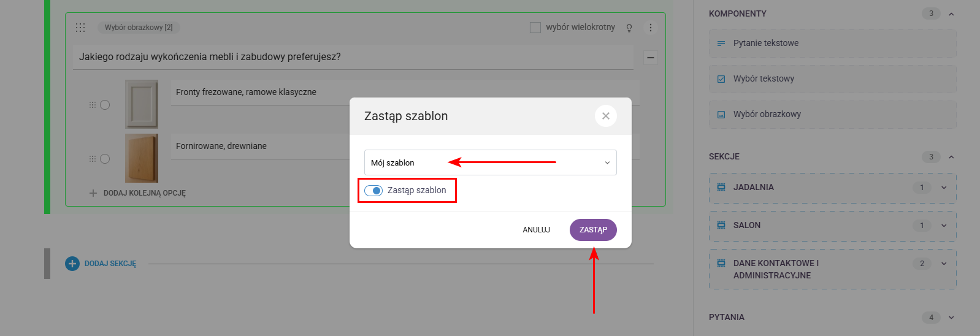Collapse the KOMPONENTY panel

pos(951,14)
